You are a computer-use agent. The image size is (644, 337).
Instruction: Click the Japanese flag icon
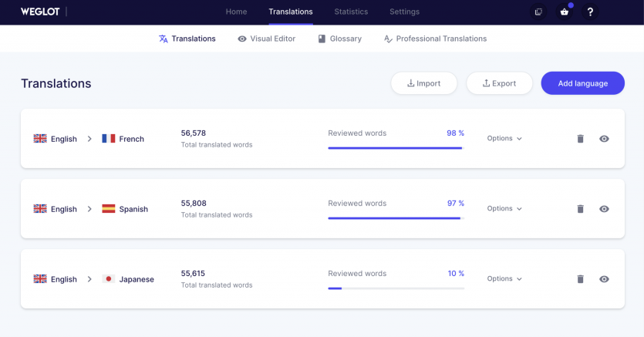tap(109, 279)
